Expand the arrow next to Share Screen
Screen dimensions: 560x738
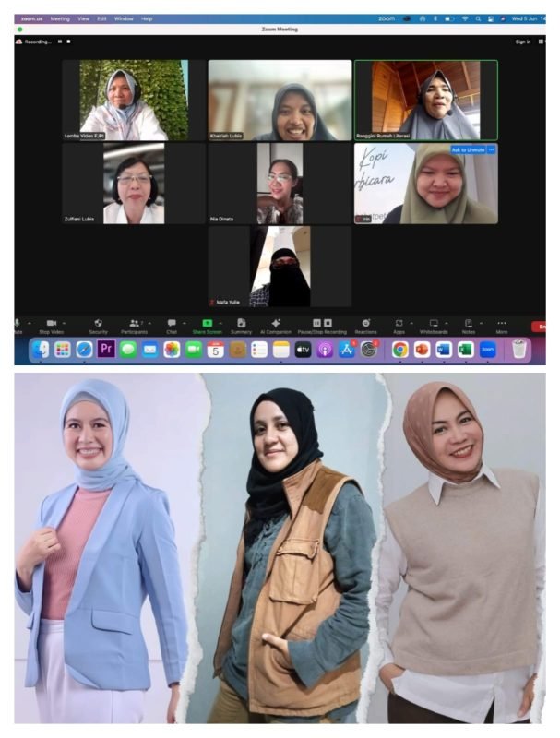pos(220,323)
